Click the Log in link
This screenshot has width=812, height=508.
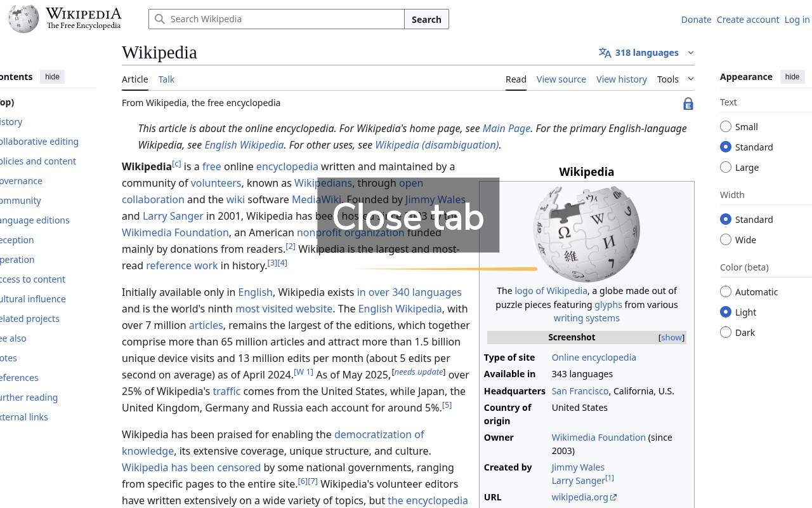point(797,20)
